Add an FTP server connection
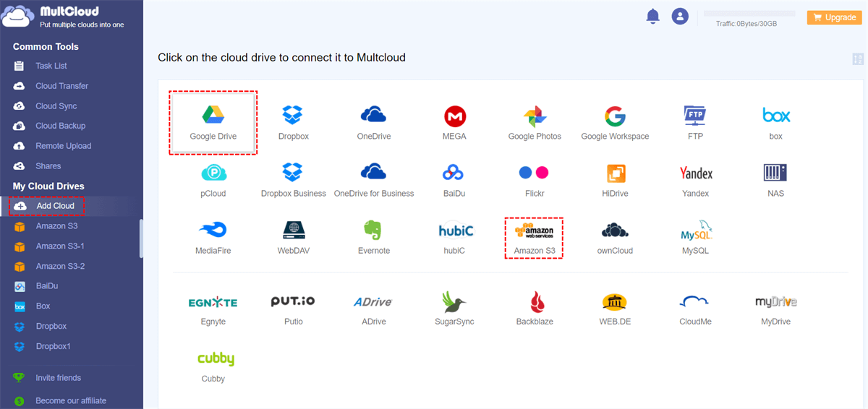 pyautogui.click(x=695, y=122)
